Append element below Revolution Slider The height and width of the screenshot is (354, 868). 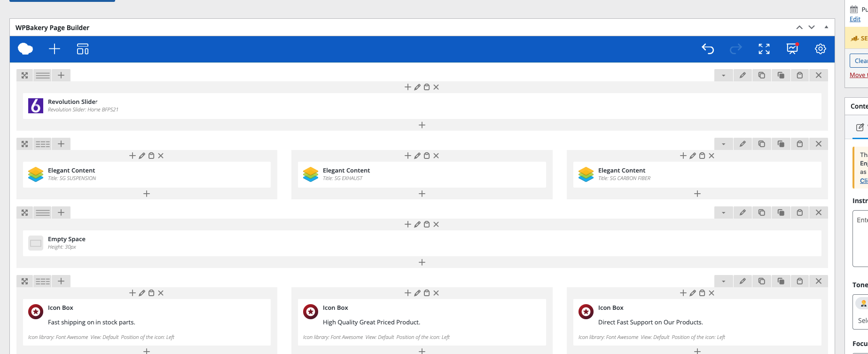pyautogui.click(x=422, y=125)
